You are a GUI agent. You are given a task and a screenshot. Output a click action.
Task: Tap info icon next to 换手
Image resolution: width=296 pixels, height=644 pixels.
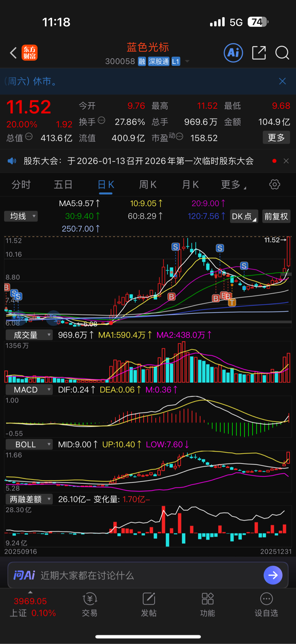[102, 120]
